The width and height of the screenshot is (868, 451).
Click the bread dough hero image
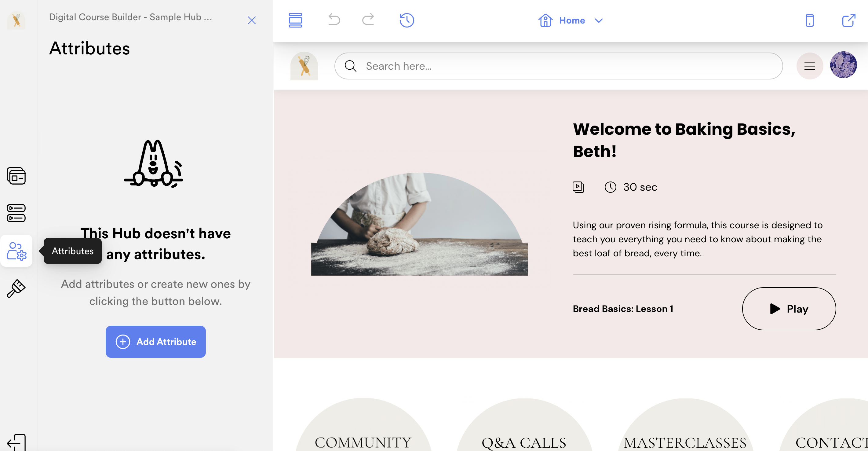(419, 224)
